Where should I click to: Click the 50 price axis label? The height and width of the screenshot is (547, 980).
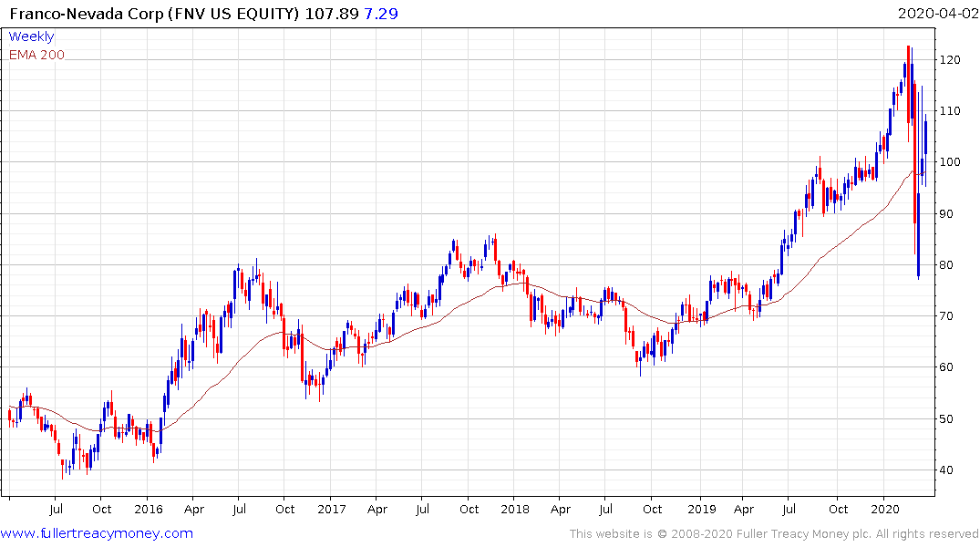[946, 418]
